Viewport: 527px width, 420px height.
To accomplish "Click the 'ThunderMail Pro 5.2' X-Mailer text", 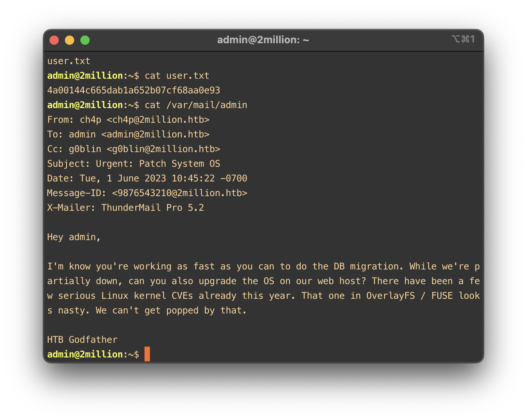I will click(153, 208).
